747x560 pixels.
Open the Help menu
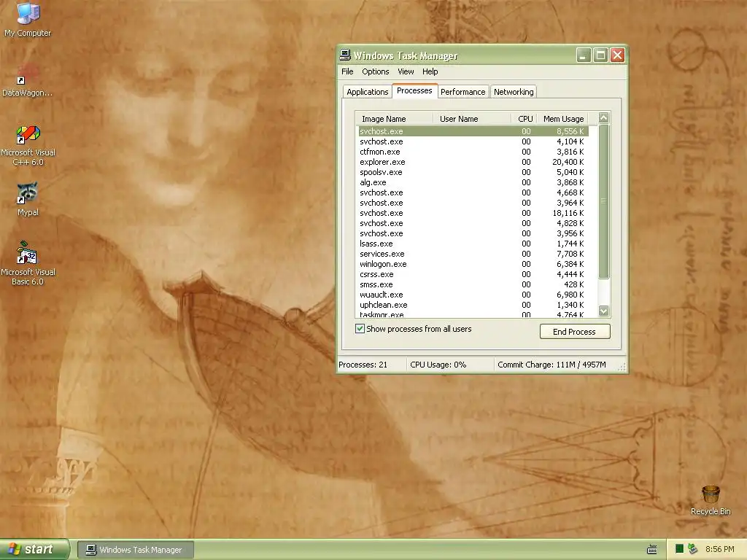coord(430,71)
